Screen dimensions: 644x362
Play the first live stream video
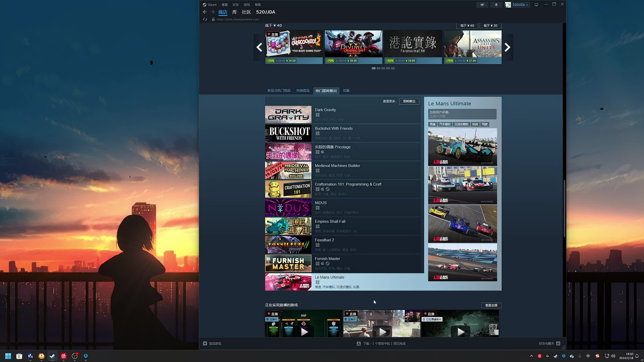304,332
